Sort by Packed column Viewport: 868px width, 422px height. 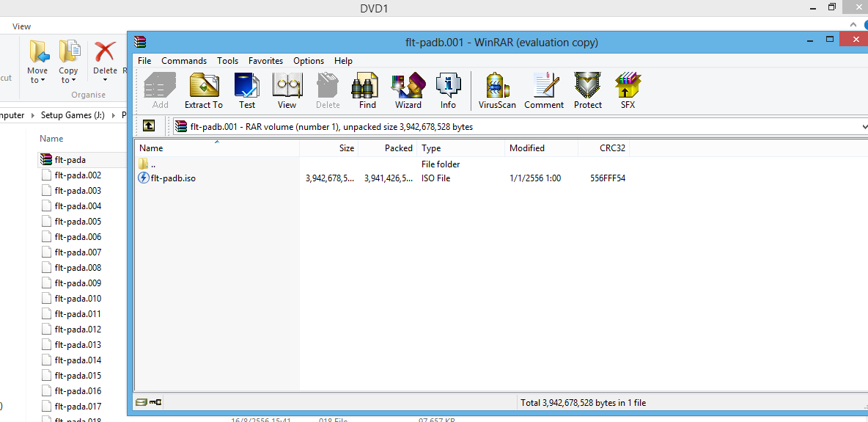(x=388, y=148)
